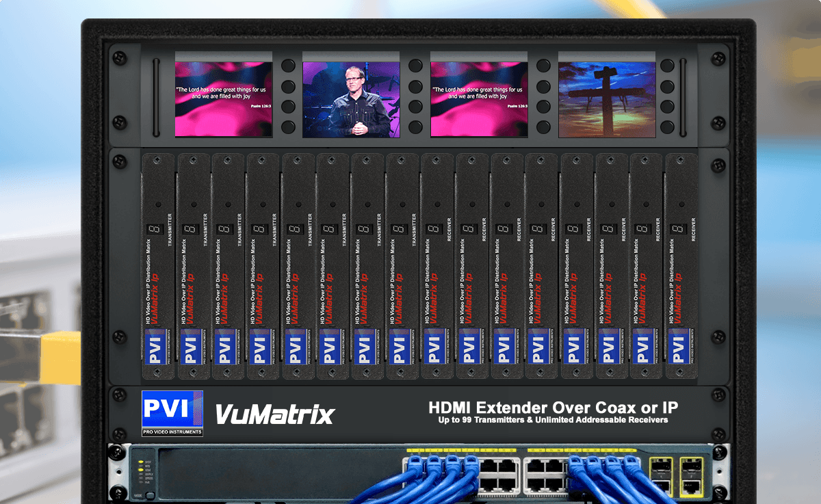Open the monitor showing the cross at sunset
This screenshot has height=504, width=821.
(607, 100)
